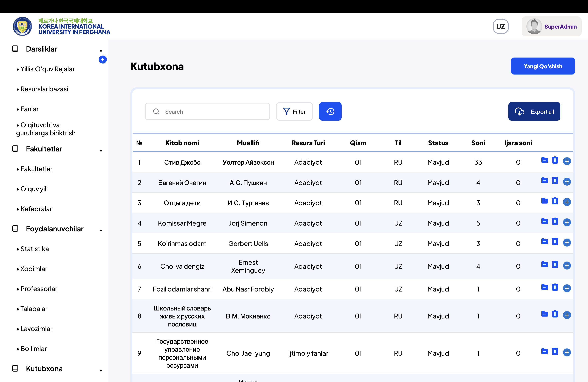Image resolution: width=588 pixels, height=382 pixels.
Task: Delete the book Евгений Онегин using trash icon
Action: point(555,181)
